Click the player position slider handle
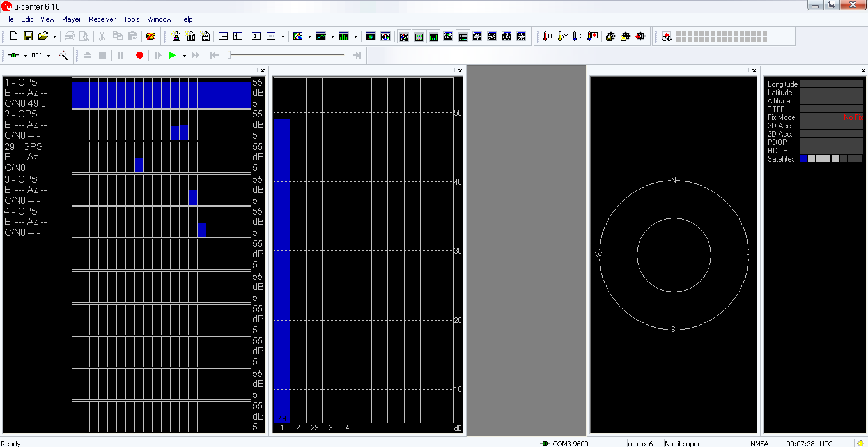Screen dimensions: 868x447 click(x=229, y=56)
